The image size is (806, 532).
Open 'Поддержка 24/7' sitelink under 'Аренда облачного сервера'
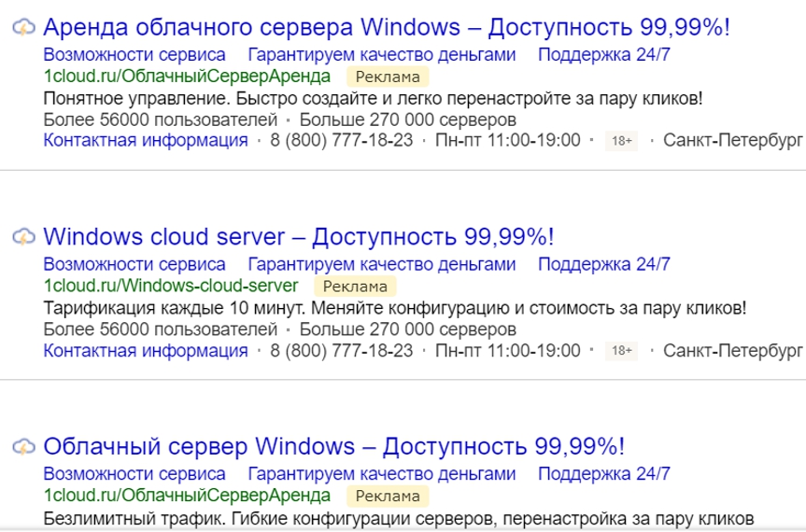pyautogui.click(x=604, y=54)
